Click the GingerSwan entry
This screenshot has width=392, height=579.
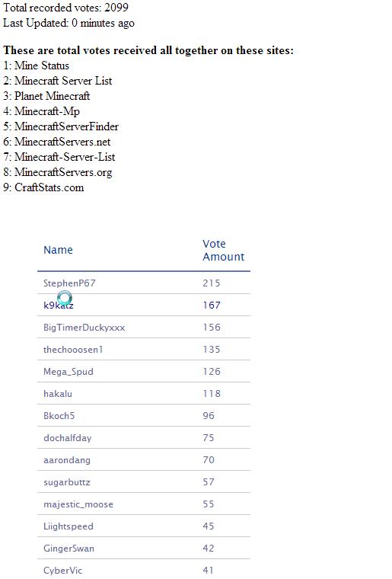click(x=69, y=549)
